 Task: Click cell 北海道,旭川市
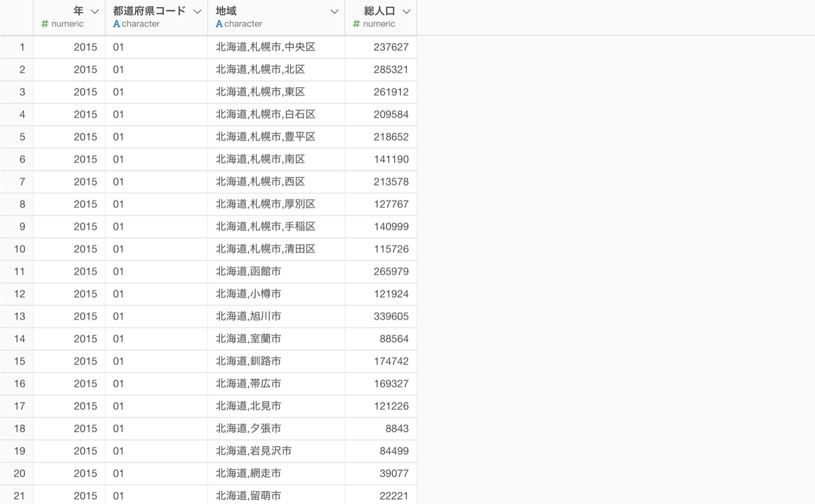[x=276, y=316]
